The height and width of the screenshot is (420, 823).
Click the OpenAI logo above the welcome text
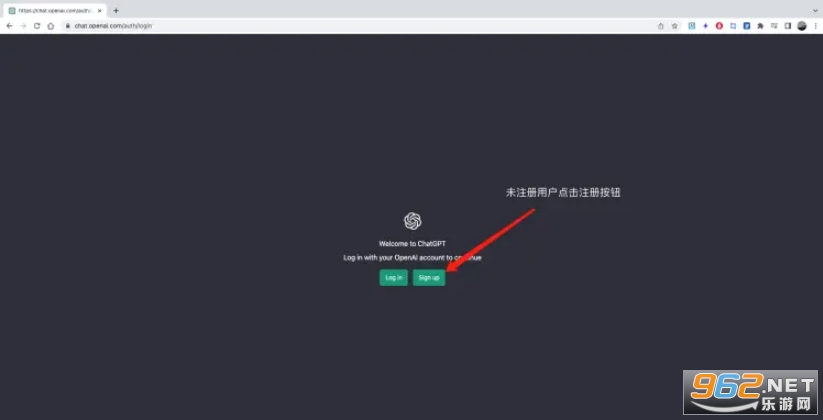point(412,221)
